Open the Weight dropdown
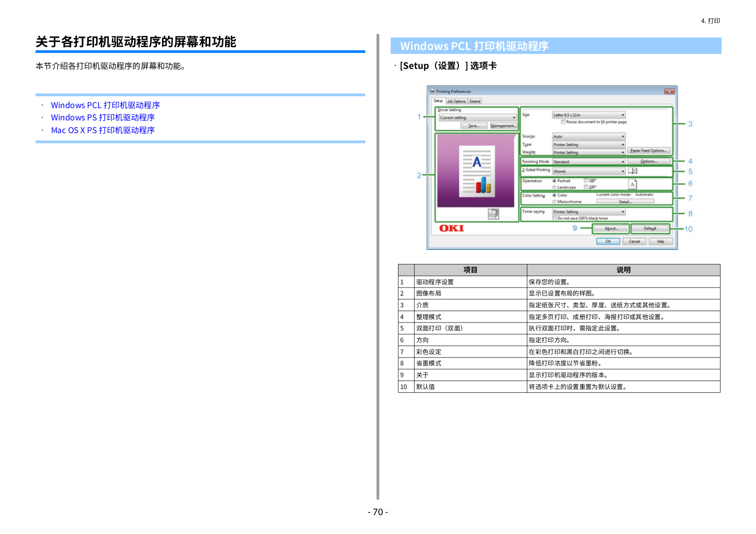 coord(589,152)
